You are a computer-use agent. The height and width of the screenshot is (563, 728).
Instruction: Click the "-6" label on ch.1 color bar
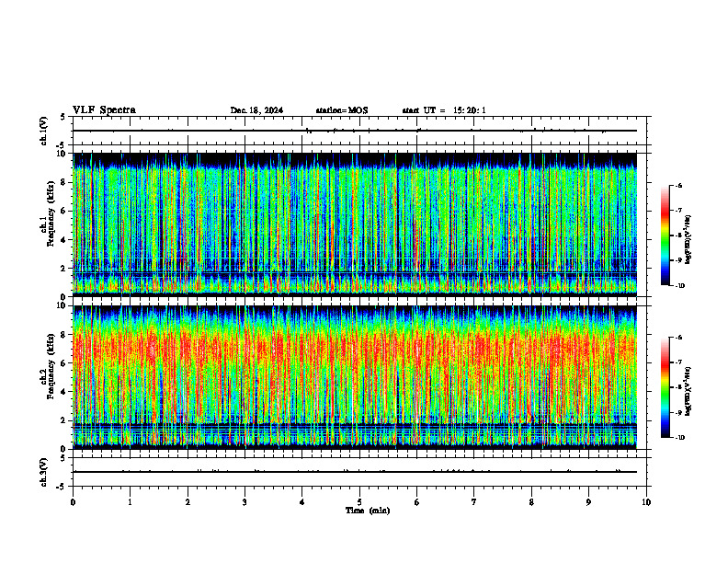pos(678,185)
